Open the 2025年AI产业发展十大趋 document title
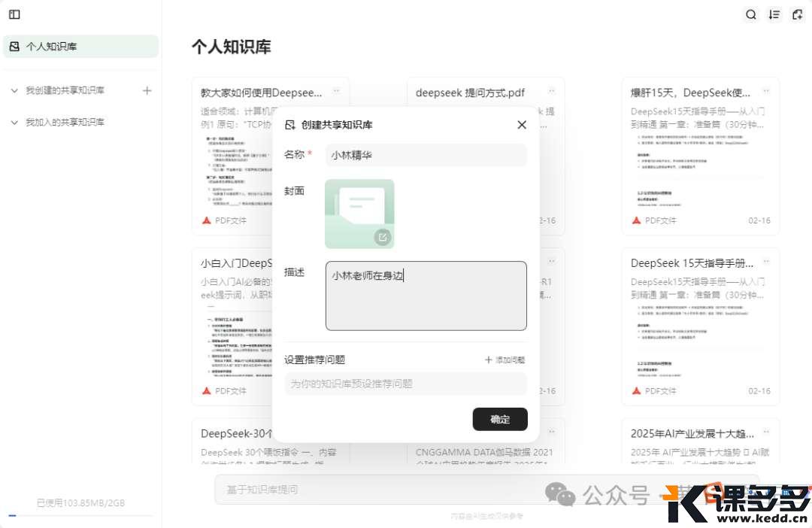The height and width of the screenshot is (528, 812). [692, 434]
